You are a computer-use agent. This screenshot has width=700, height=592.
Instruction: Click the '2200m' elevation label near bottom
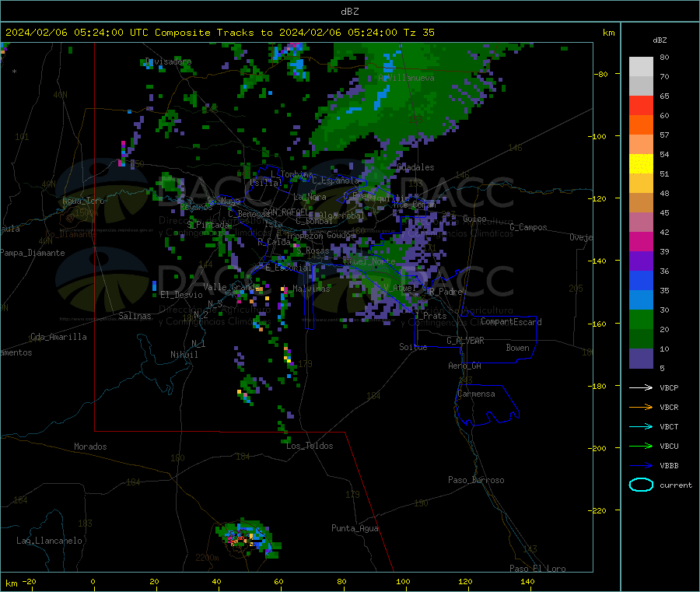207,558
